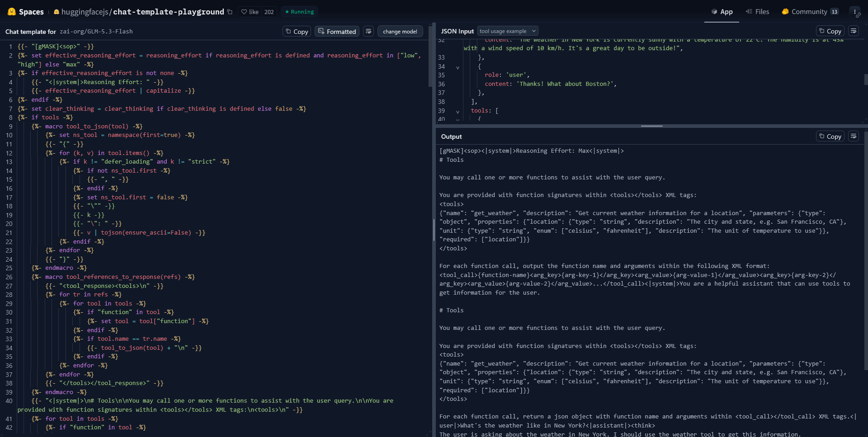Switch to the App tab
Image resolution: width=868 pixels, height=437 pixels.
pyautogui.click(x=722, y=12)
